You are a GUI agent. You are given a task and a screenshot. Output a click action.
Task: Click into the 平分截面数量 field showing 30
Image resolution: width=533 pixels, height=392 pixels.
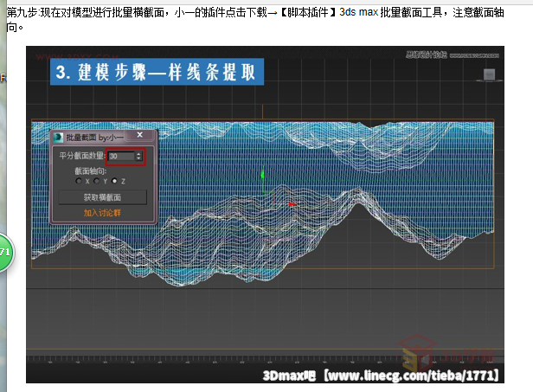pos(122,156)
